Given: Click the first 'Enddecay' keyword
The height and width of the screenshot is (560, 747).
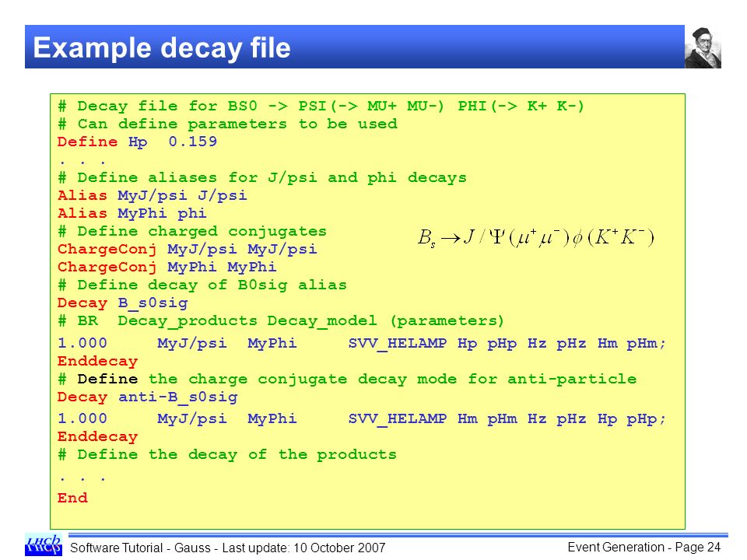Looking at the screenshot, I should coord(97,362).
